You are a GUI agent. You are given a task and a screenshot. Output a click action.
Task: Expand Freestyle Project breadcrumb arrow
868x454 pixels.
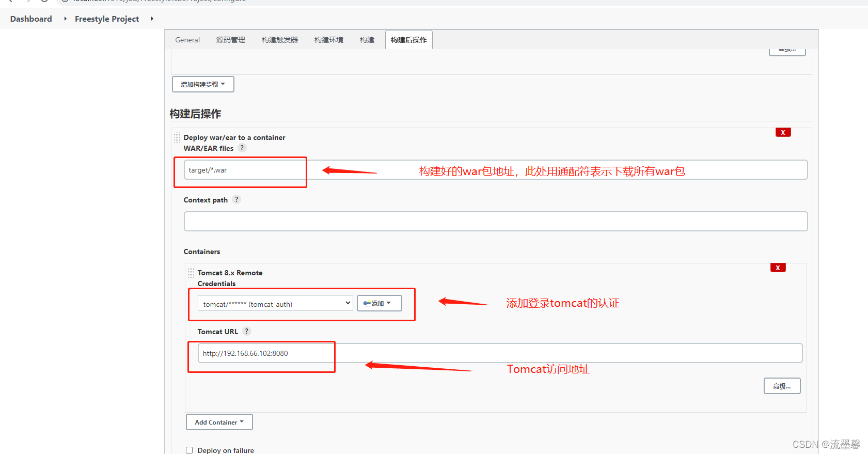pyautogui.click(x=152, y=19)
